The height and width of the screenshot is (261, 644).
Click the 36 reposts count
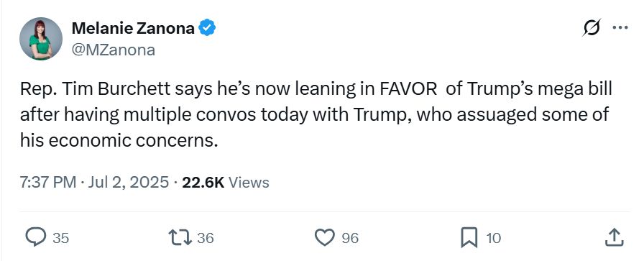206,238
